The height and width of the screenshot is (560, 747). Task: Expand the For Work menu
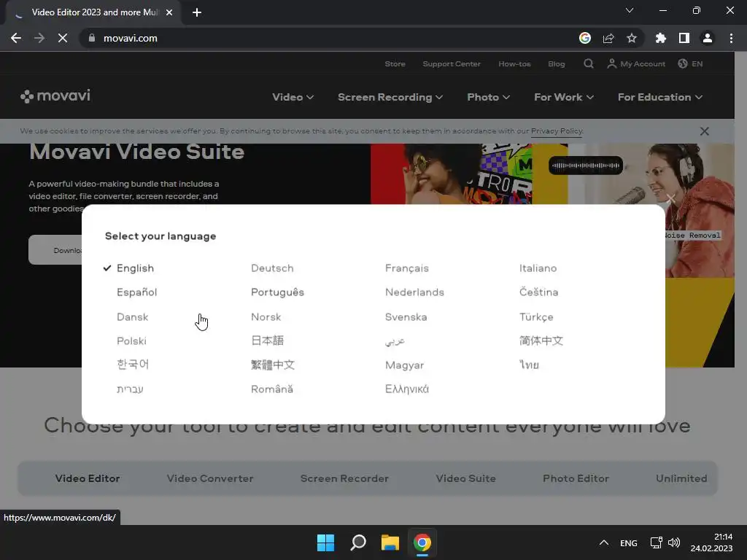(564, 97)
